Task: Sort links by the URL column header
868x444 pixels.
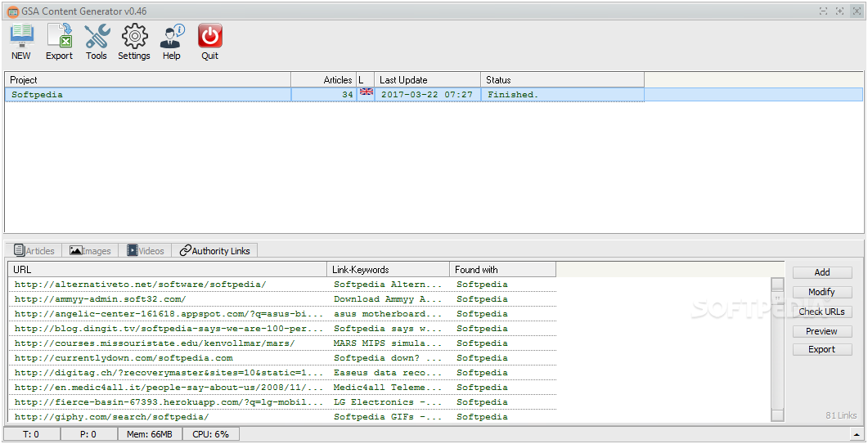Action: pos(168,270)
